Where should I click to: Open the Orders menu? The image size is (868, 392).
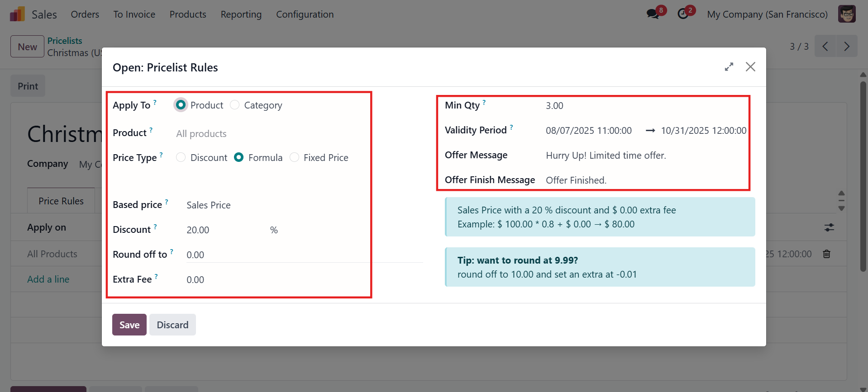pos(85,14)
